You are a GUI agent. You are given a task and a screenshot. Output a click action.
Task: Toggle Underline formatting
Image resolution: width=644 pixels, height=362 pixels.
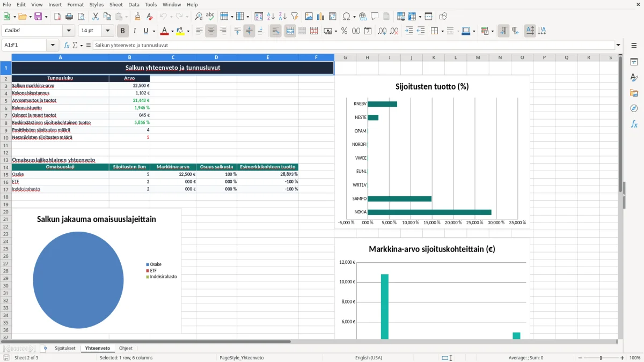tap(145, 31)
